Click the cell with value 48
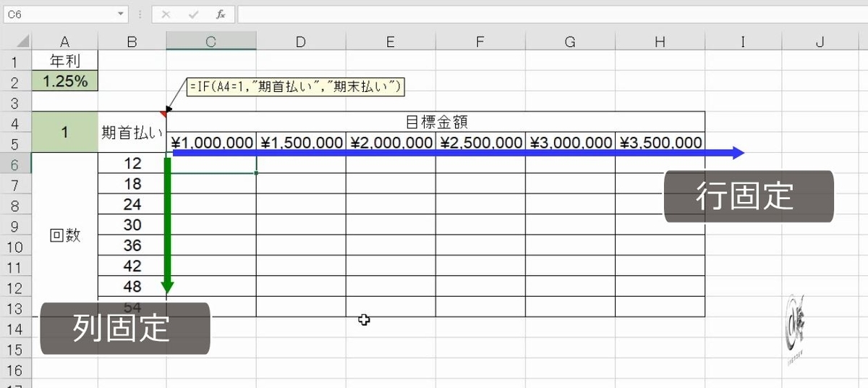 [132, 287]
